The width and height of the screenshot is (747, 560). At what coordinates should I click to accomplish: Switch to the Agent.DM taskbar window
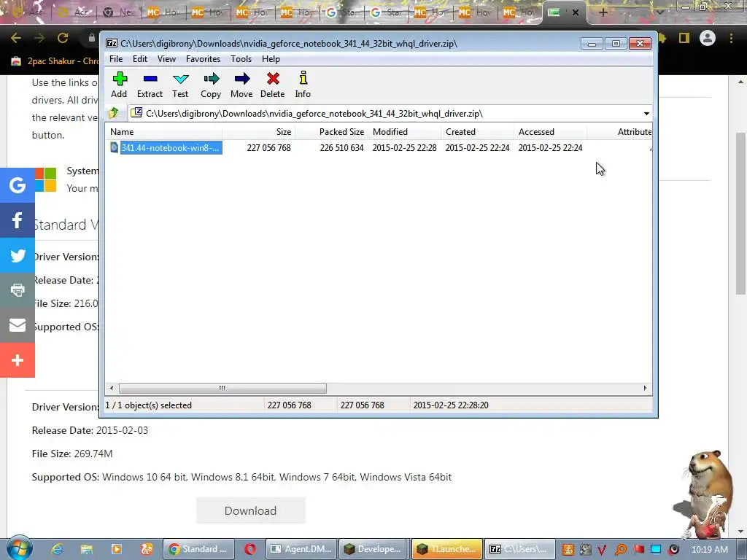[x=301, y=549]
